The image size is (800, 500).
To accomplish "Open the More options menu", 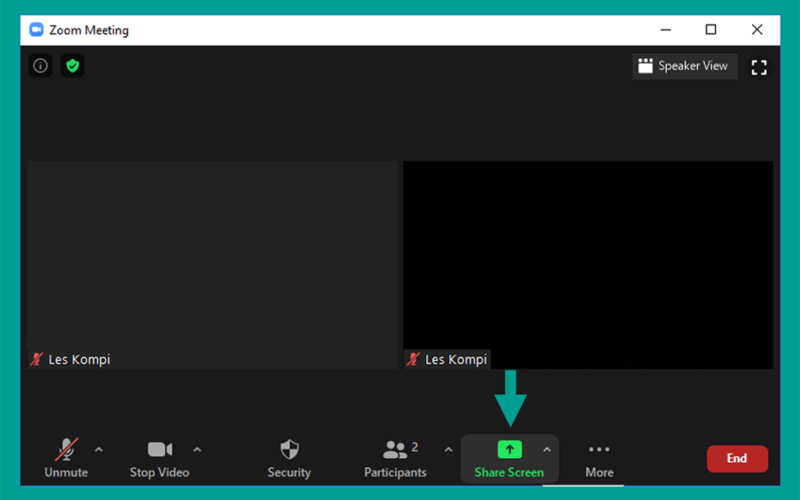I will [x=599, y=459].
